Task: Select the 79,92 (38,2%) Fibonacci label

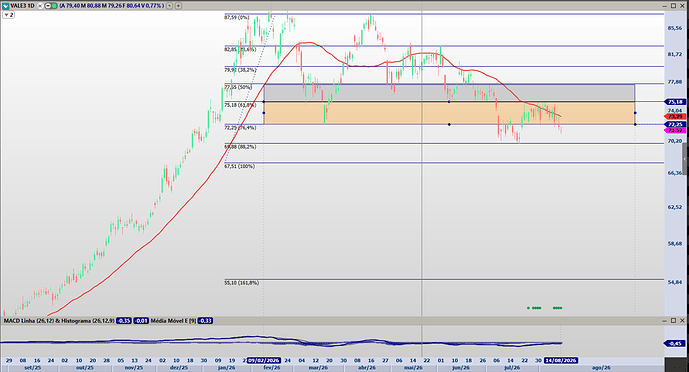Action: click(240, 70)
